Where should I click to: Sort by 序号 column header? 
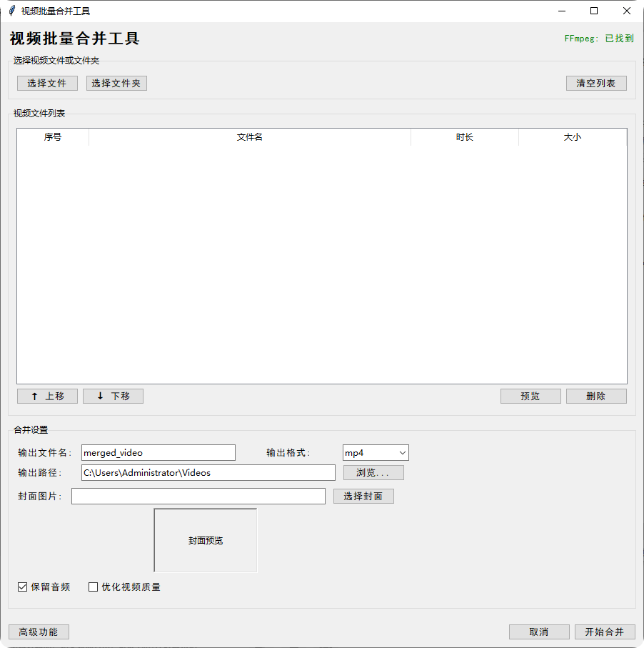(x=53, y=137)
